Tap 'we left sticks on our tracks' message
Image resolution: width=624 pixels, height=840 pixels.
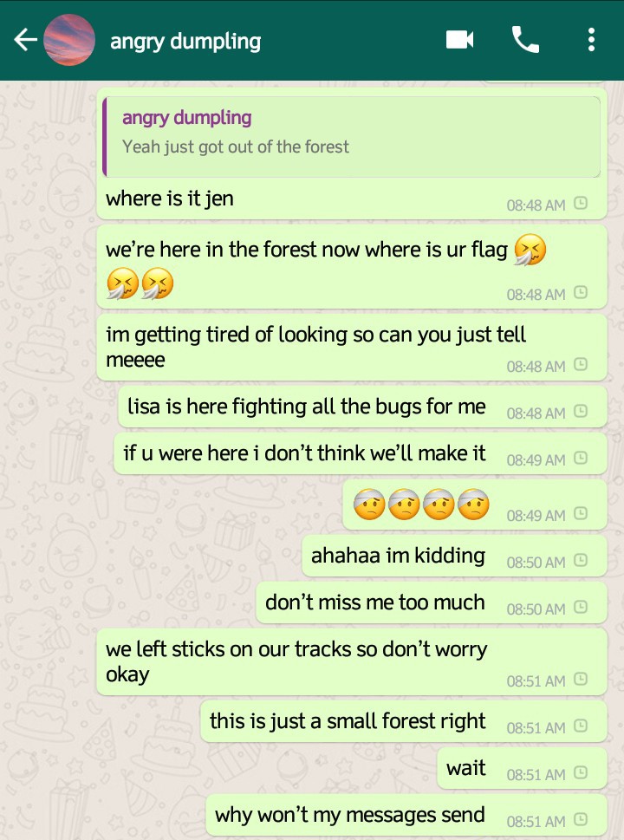(x=351, y=662)
